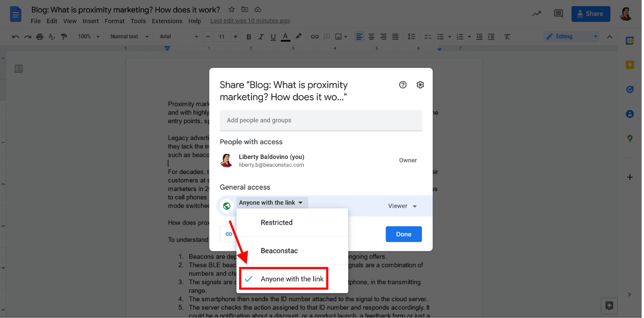Insert link from toolbar
The image size is (644, 318).
tap(314, 37)
